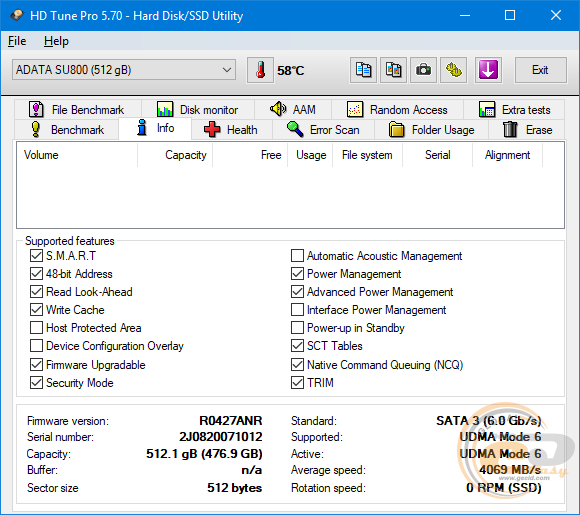Click the Alignment column header
Viewport: 580px width, 515px height.
[x=508, y=155]
